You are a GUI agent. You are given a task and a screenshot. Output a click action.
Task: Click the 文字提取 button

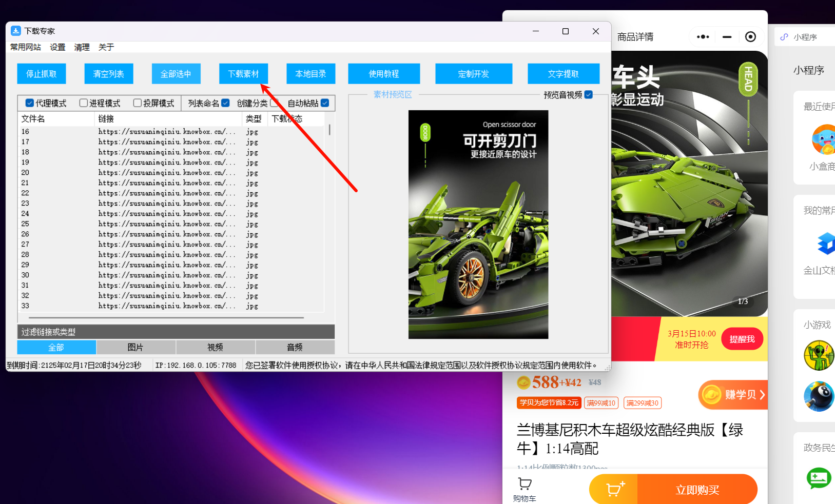(564, 74)
